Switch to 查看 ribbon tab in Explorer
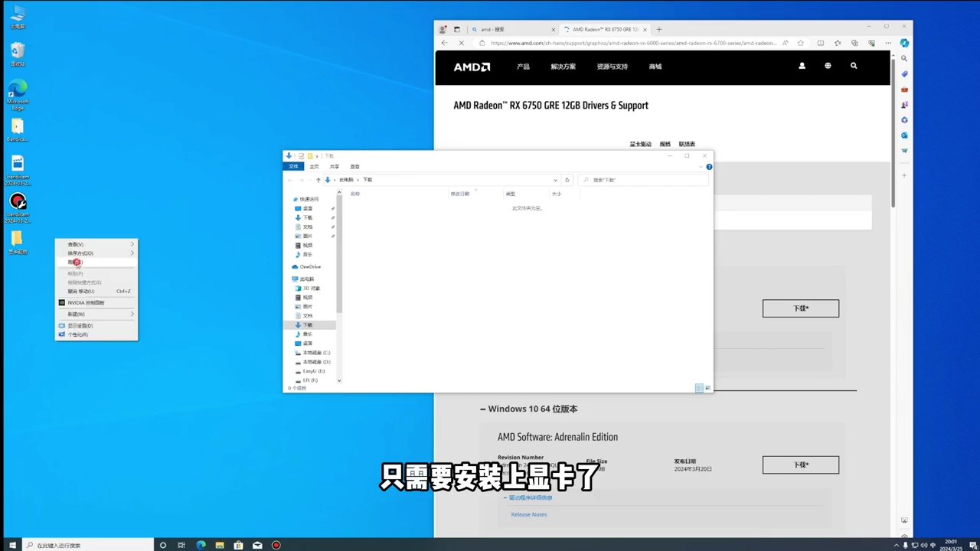Screen dimensions: 980x551 click(x=354, y=167)
